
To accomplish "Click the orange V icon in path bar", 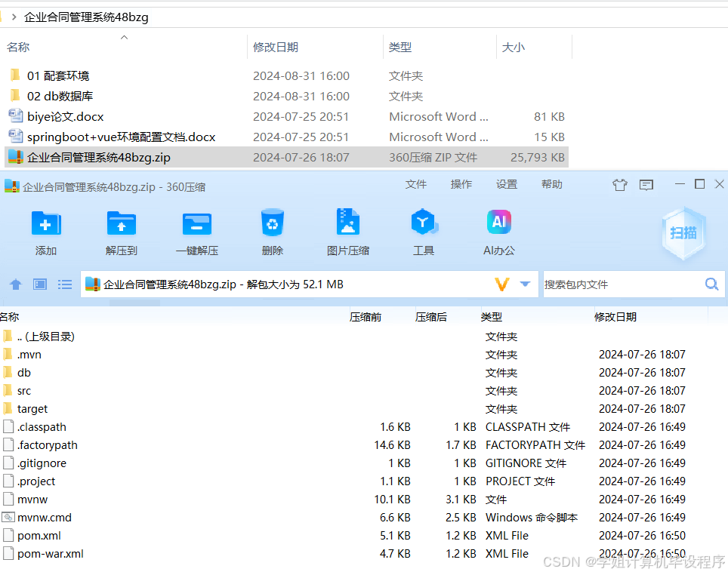I will 502,284.
